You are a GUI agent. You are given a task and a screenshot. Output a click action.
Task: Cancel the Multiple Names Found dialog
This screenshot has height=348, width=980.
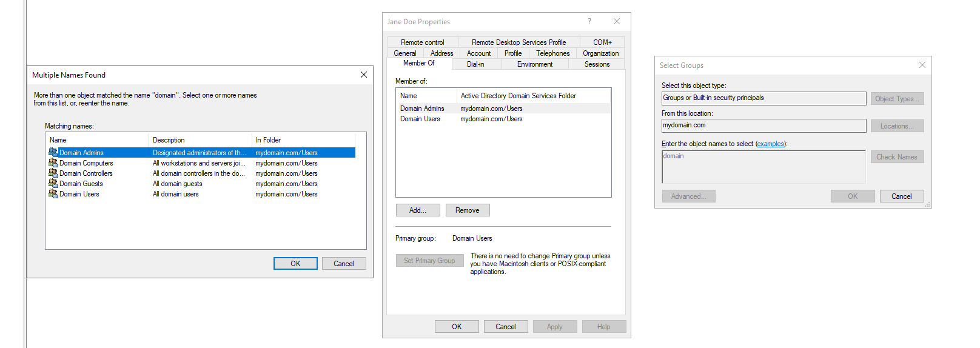(344, 264)
